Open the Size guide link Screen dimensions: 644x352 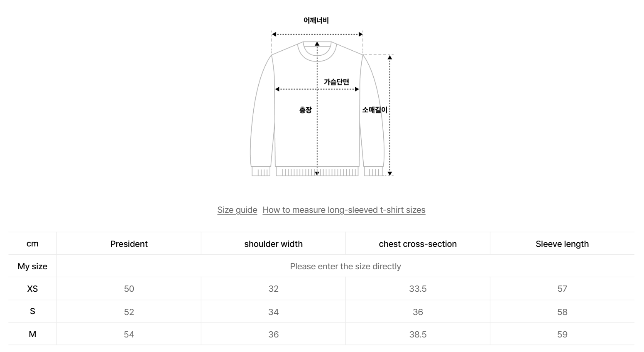pyautogui.click(x=237, y=210)
